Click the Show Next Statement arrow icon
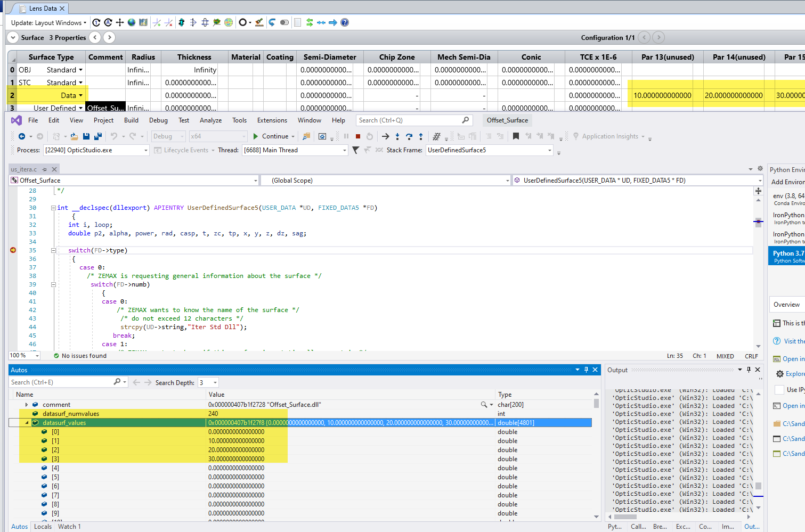The image size is (805, 532). (x=386, y=136)
